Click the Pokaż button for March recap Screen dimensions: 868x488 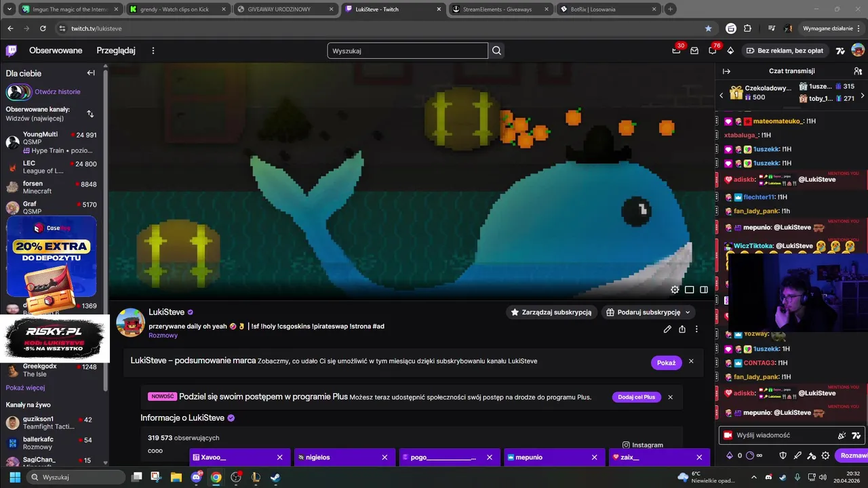tap(666, 363)
